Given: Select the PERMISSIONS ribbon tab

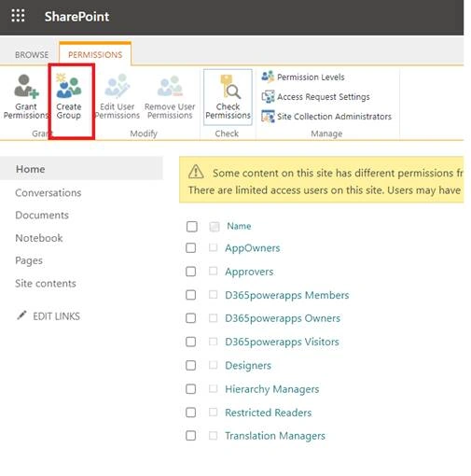Looking at the screenshot, I should 95,55.
